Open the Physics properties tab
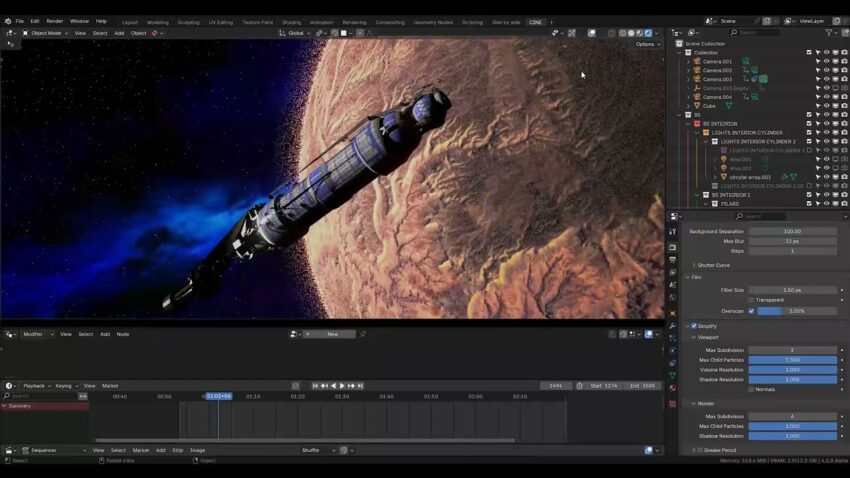 tap(673, 351)
